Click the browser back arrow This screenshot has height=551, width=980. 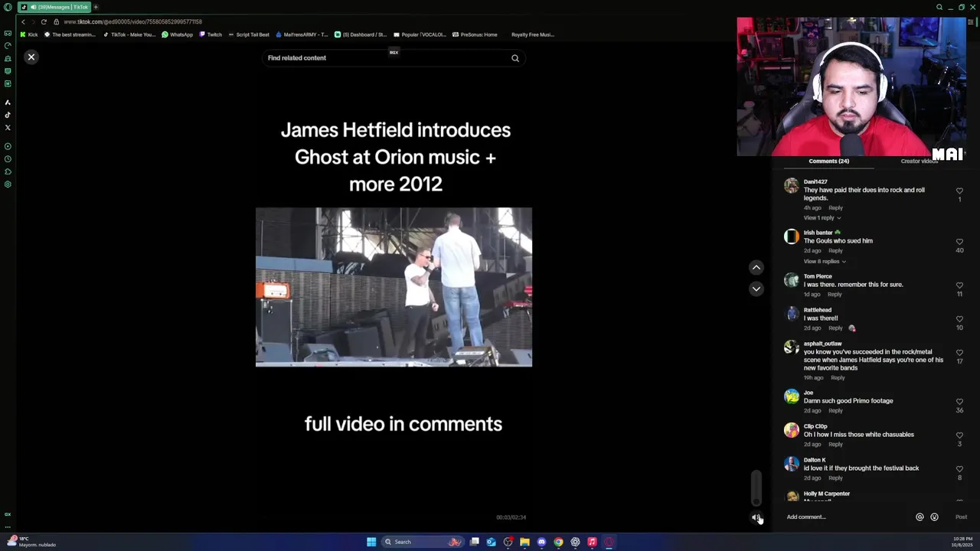coord(23,22)
